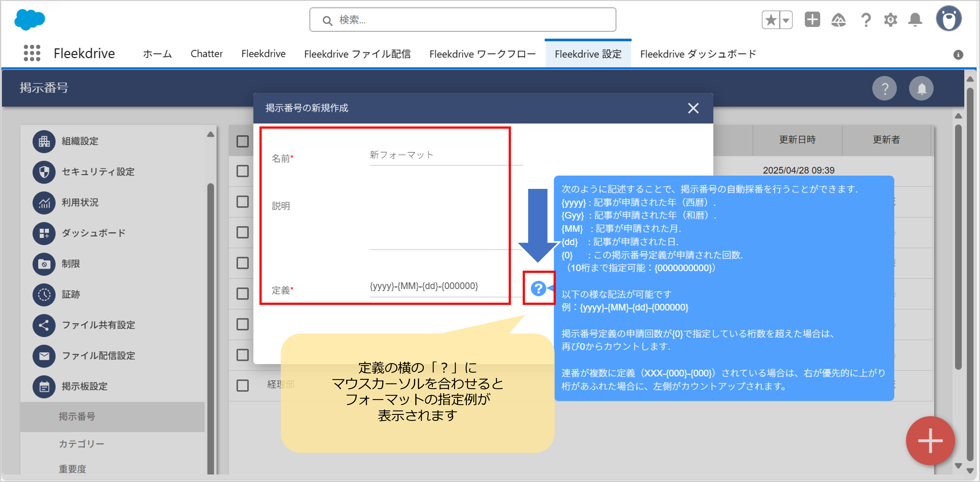The width and height of the screenshot is (980, 482).
Task: Open セキュリティ設定 label in sidebar
Action: (x=98, y=172)
